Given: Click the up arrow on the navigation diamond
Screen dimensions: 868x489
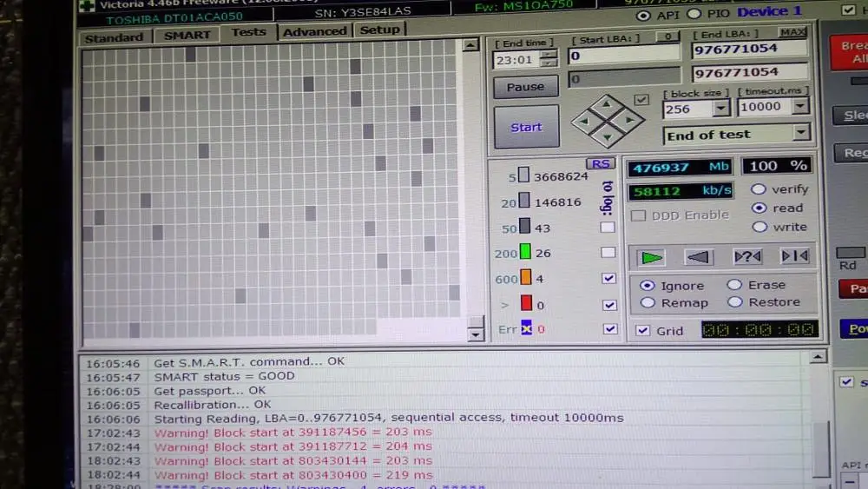Looking at the screenshot, I should [607, 105].
